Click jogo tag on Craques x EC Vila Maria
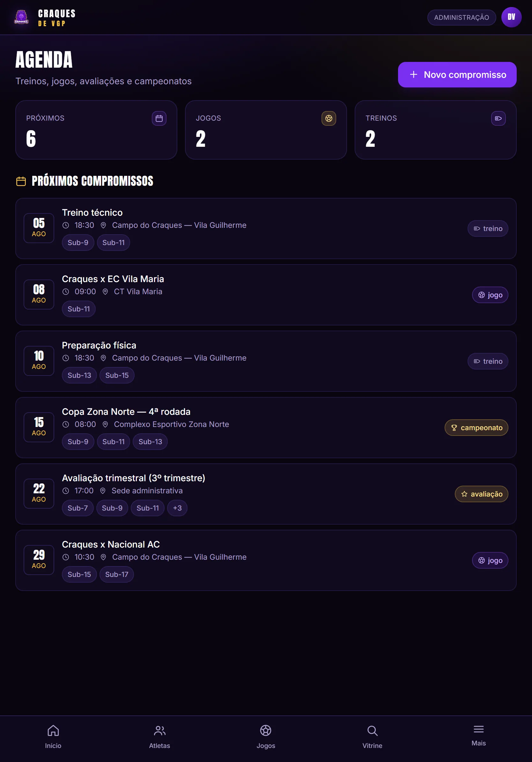This screenshot has width=532, height=762. pyautogui.click(x=490, y=295)
